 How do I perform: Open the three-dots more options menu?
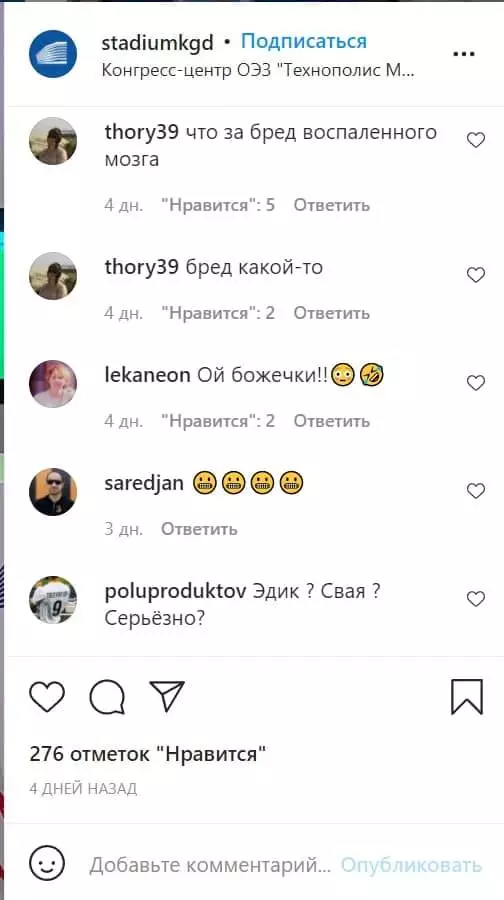pyautogui.click(x=464, y=55)
